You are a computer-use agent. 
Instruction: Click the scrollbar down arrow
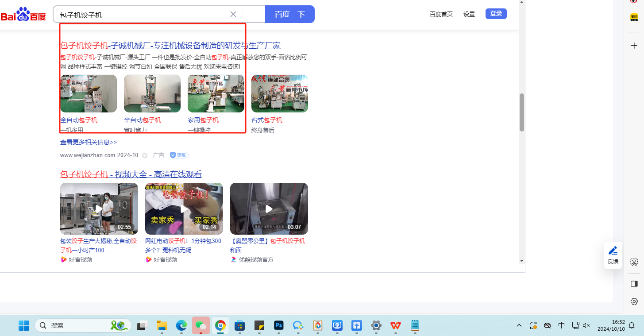pos(522,261)
